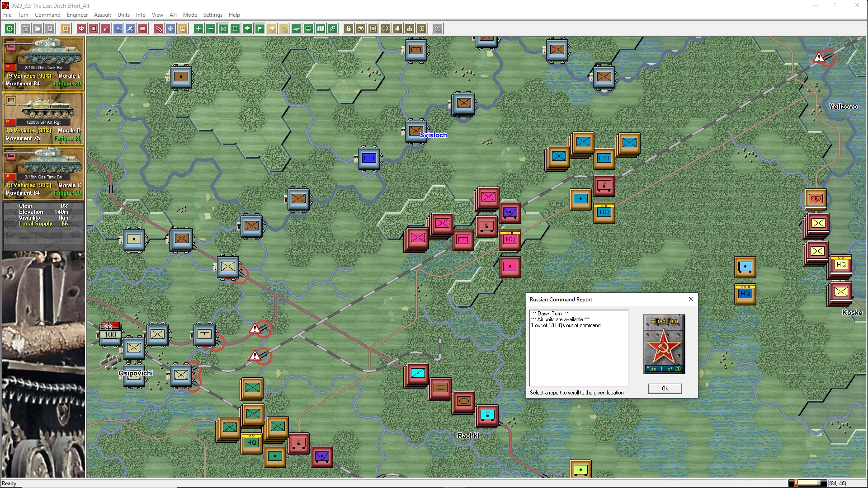The image size is (868, 488).
Task: Open the Command menu
Action: tap(47, 15)
